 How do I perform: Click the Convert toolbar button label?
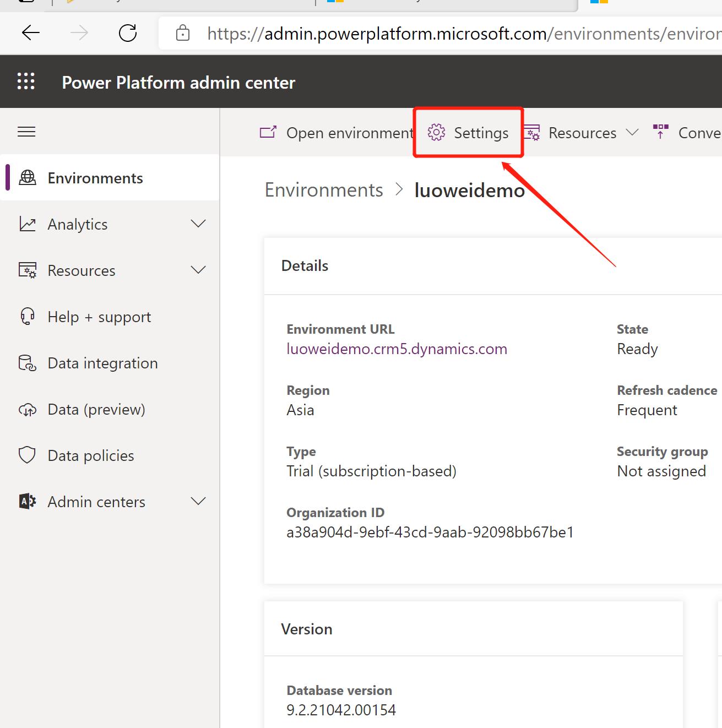point(699,133)
